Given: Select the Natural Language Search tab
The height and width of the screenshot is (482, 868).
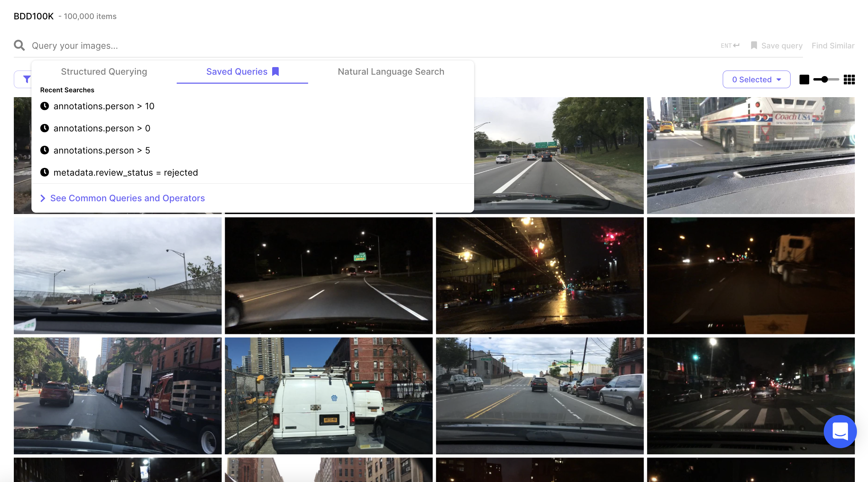Looking at the screenshot, I should tap(391, 72).
